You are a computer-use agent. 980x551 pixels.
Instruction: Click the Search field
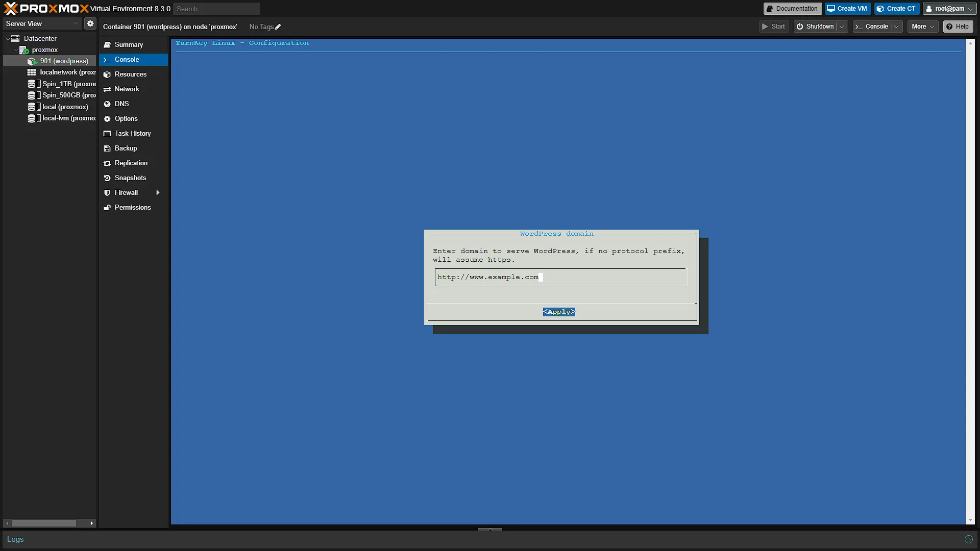pos(216,9)
